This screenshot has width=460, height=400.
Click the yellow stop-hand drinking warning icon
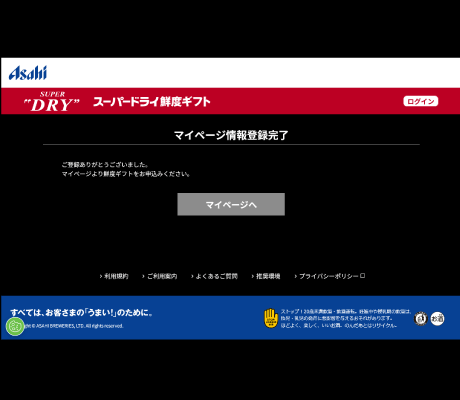[271, 318]
